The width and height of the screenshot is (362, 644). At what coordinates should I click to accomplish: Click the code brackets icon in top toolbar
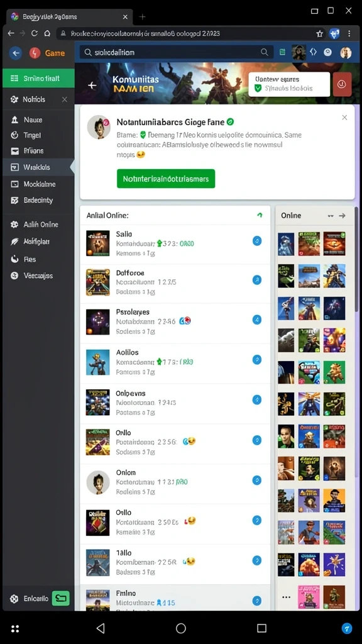[313, 52]
